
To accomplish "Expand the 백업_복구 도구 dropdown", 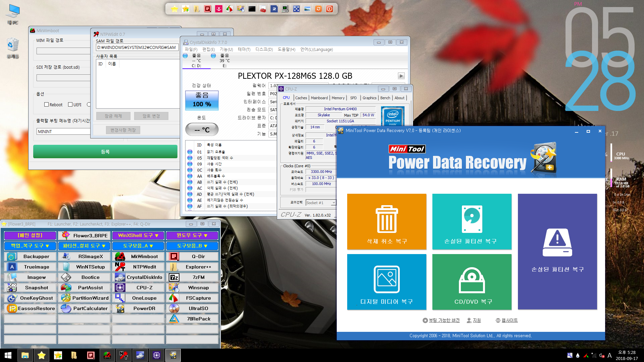I will click(x=30, y=246).
